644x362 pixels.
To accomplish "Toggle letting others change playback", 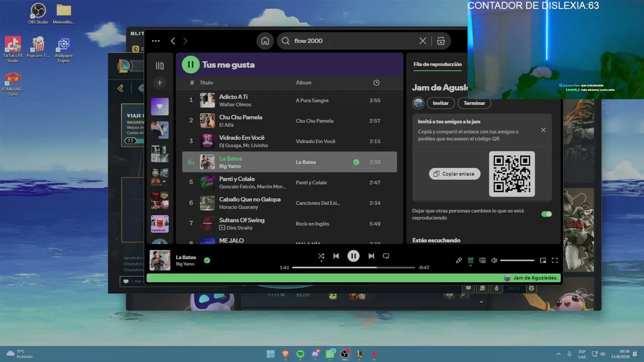I will 546,214.
